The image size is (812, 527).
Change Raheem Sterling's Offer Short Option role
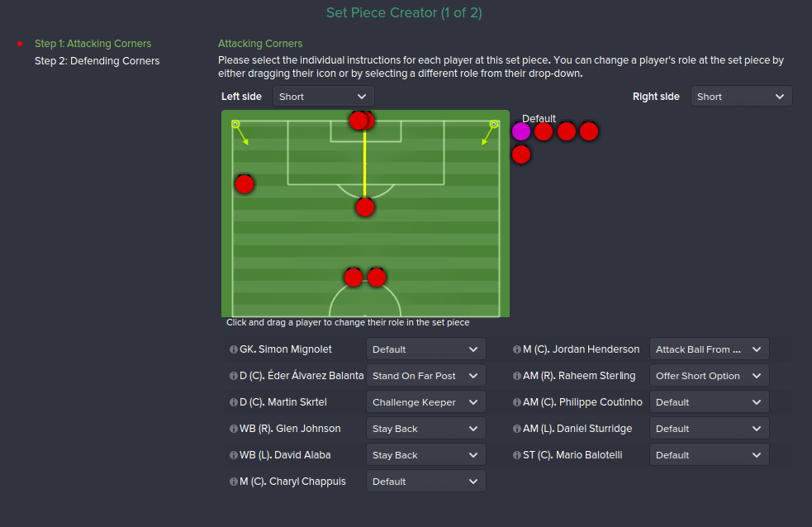709,376
